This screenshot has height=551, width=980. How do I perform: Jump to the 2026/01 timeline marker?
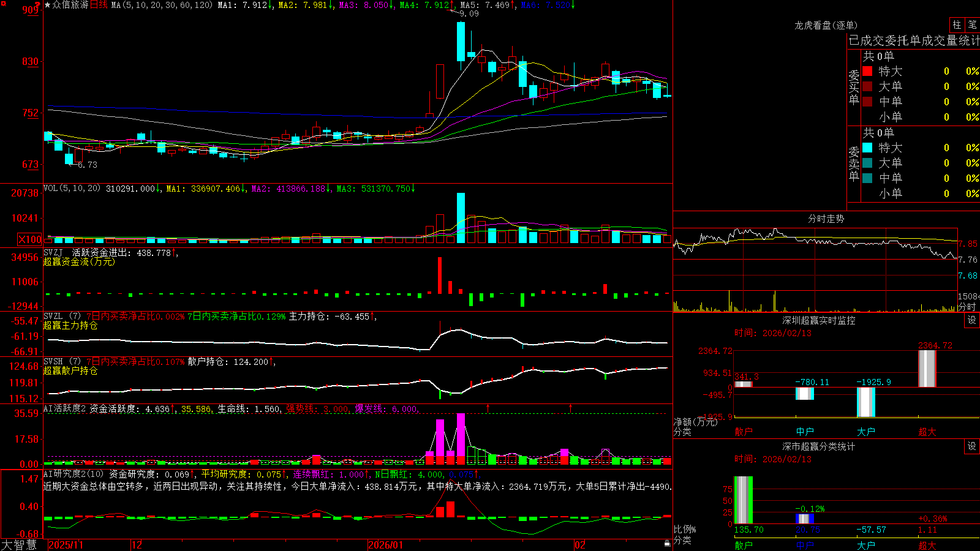click(385, 544)
